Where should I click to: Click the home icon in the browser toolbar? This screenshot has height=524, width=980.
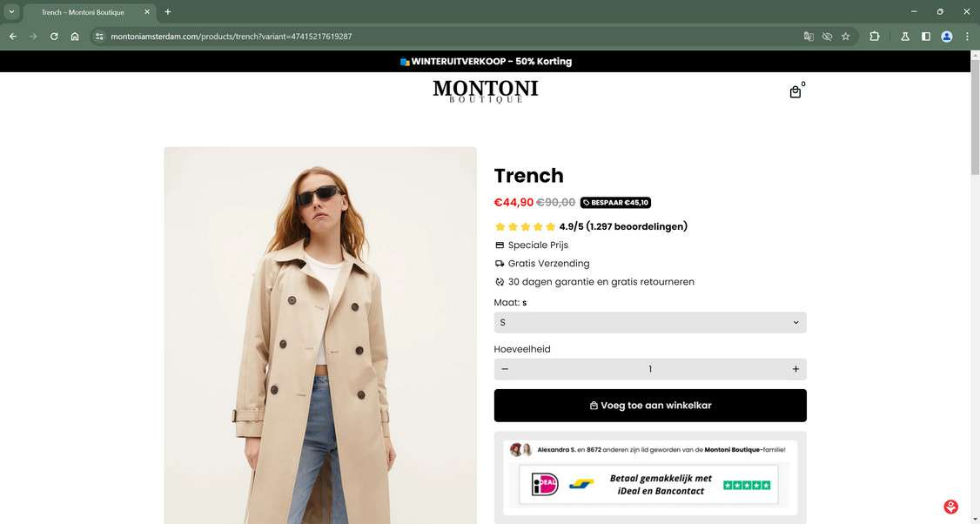click(x=75, y=37)
